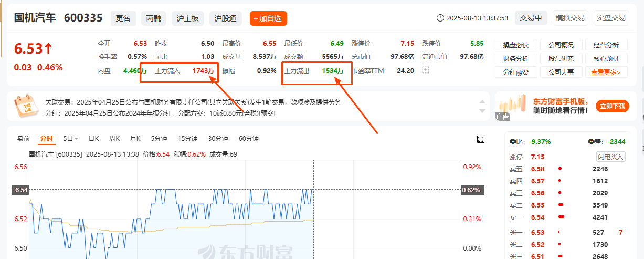Screen dimensions: 644x259
Task: Click the 查看更多> link
Action: click(x=606, y=72)
